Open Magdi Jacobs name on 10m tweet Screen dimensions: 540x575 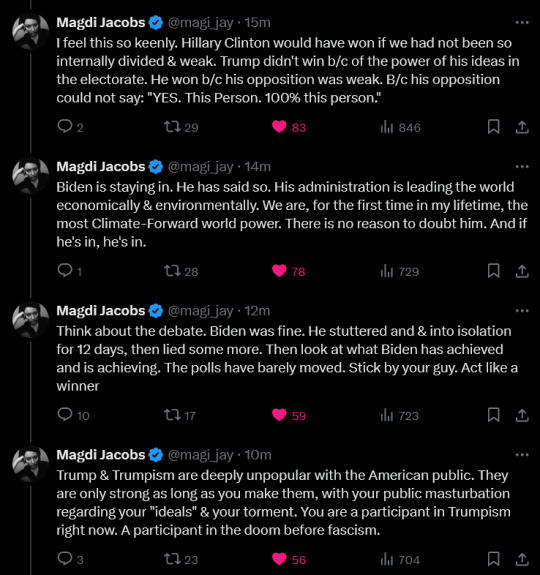[101, 455]
